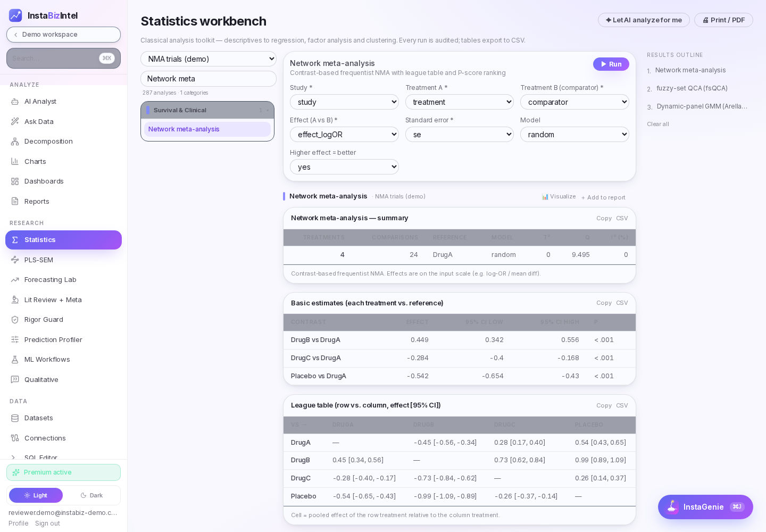The width and height of the screenshot is (766, 532).
Task: Open the Demo workspace switcher
Action: 63,35
